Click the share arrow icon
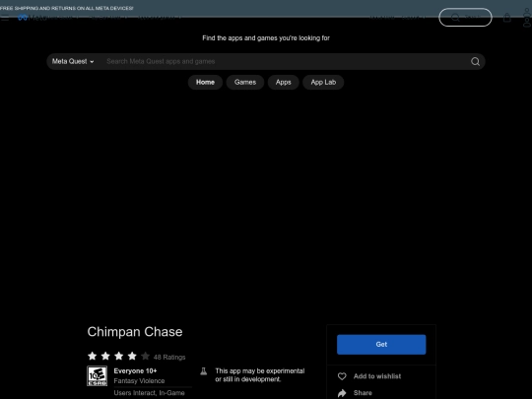Screen dimensions: 532x399 pos(342,393)
